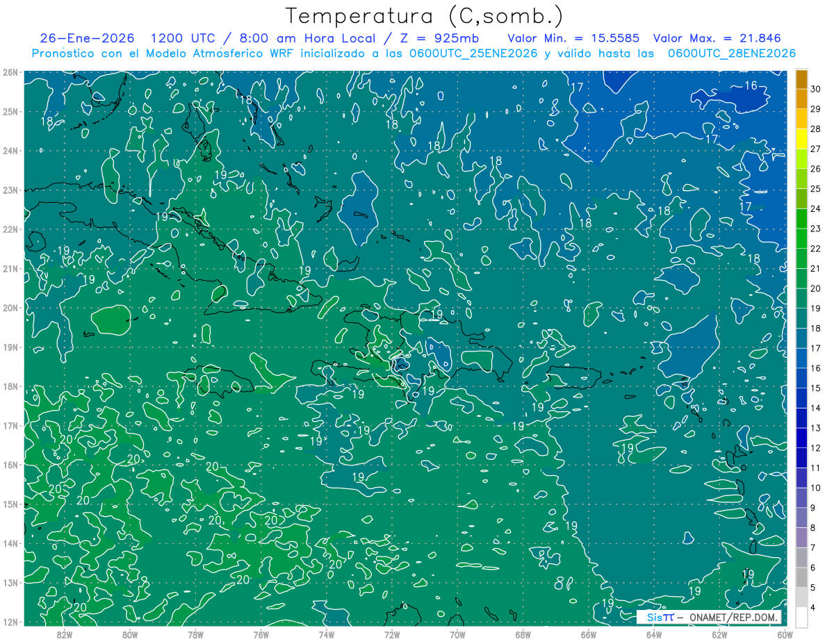Image resolution: width=834 pixels, height=644 pixels.
Task: Click the color bar label '14'
Action: [x=816, y=408]
